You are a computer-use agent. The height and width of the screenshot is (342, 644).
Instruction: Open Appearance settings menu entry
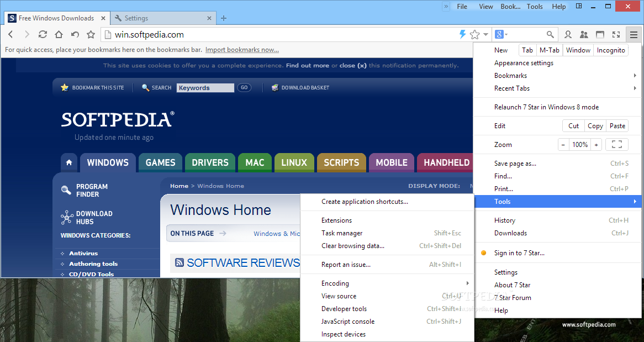[x=557, y=63]
